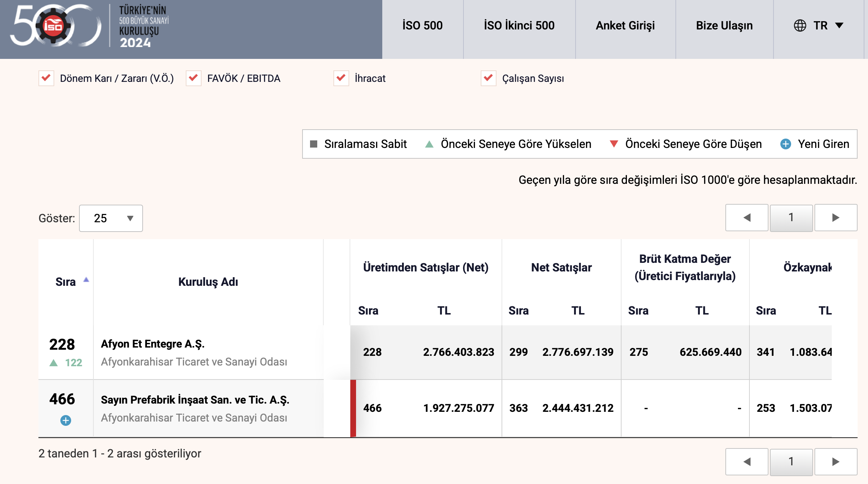868x484 pixels.
Task: Open Sayın Prefabrik İnşaat San. ve Tic. A.Ş.
Action: click(x=195, y=400)
